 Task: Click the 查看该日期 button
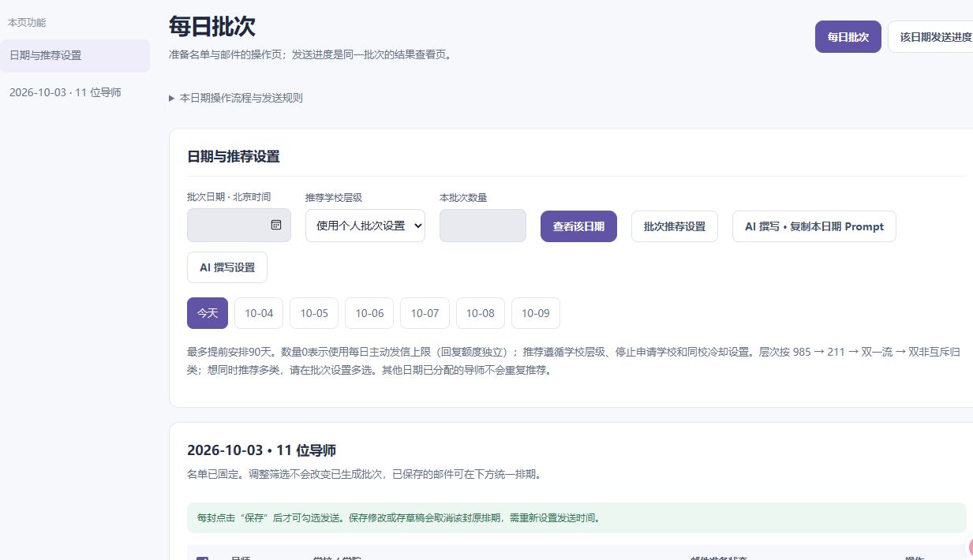point(578,226)
